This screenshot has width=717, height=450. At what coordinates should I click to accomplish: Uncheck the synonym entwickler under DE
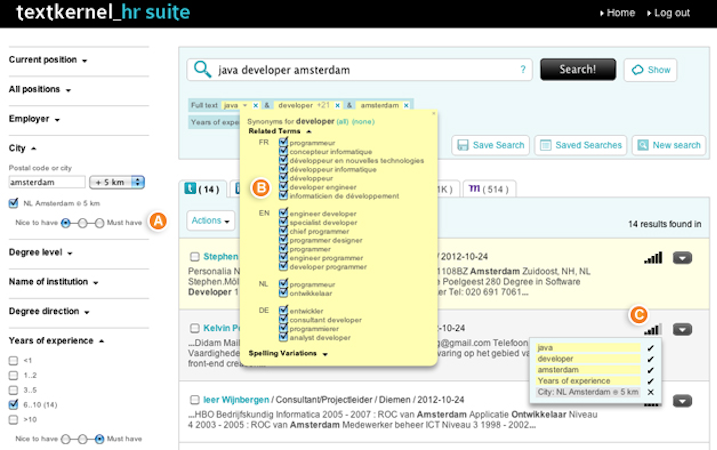284,311
